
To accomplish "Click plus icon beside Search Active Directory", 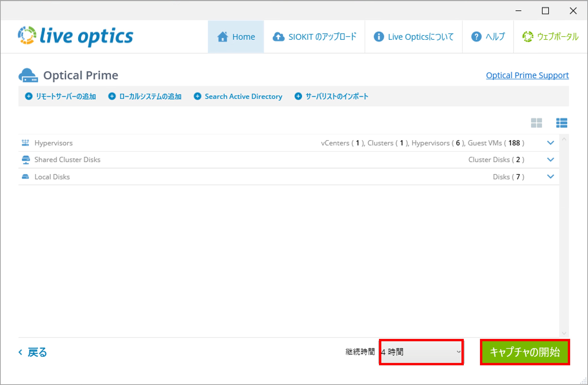I will click(x=197, y=96).
